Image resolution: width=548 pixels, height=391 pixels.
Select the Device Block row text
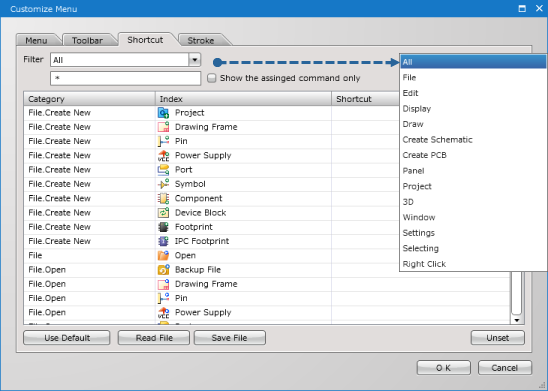[x=200, y=213]
